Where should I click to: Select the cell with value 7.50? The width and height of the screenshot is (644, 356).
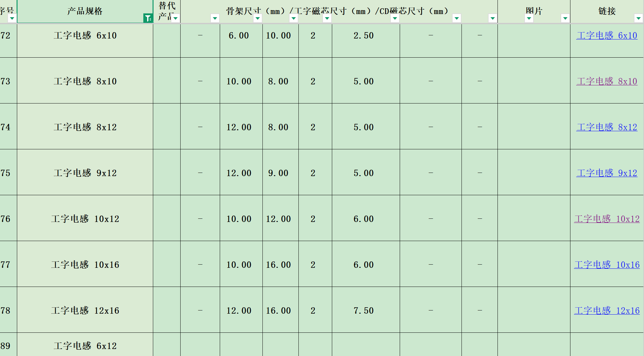point(366,310)
